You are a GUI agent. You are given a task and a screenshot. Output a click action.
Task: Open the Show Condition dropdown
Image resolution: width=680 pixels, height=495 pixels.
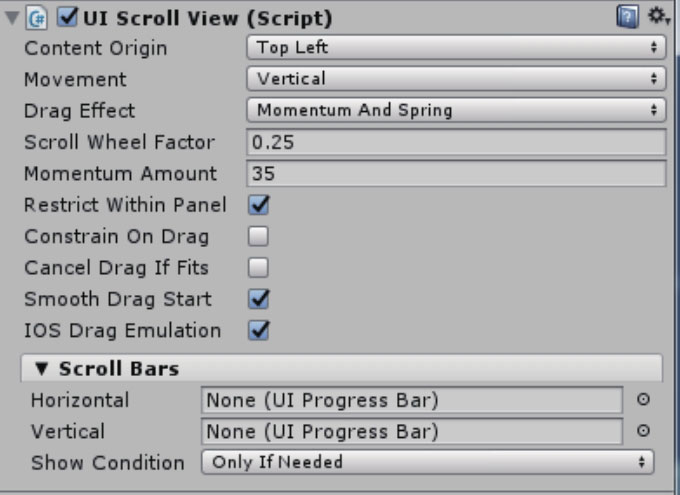tap(428, 462)
